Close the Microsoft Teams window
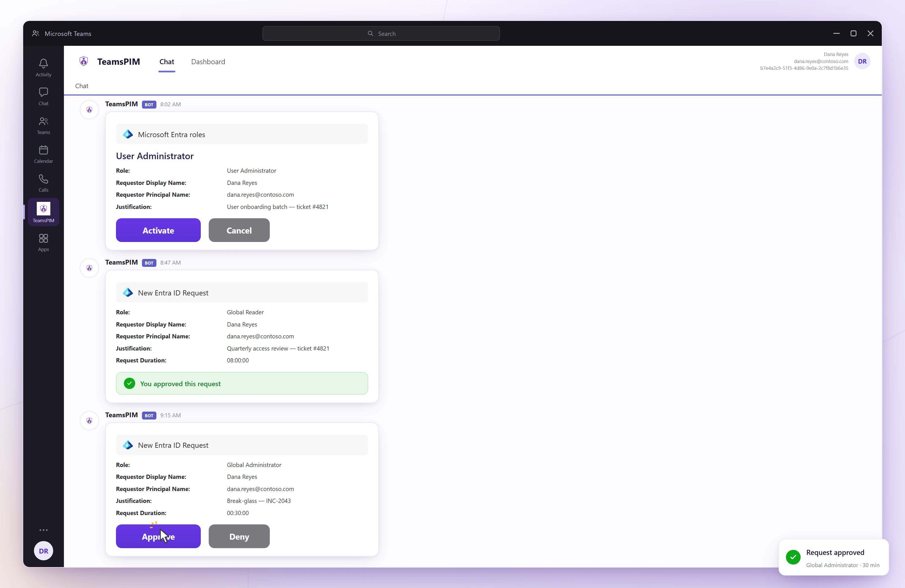Image resolution: width=905 pixels, height=588 pixels. tap(870, 33)
